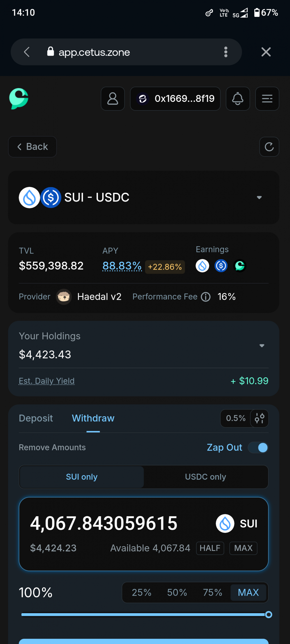Click the refresh data icon

(x=269, y=147)
